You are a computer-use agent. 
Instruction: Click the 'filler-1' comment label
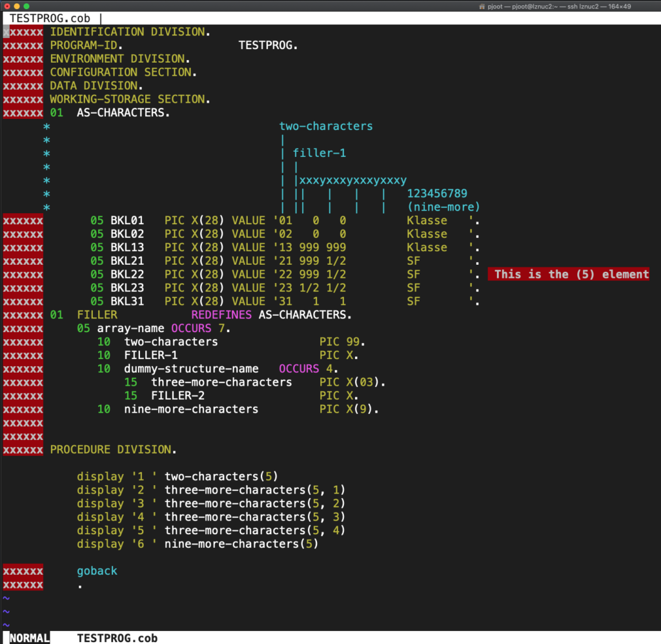click(x=319, y=153)
